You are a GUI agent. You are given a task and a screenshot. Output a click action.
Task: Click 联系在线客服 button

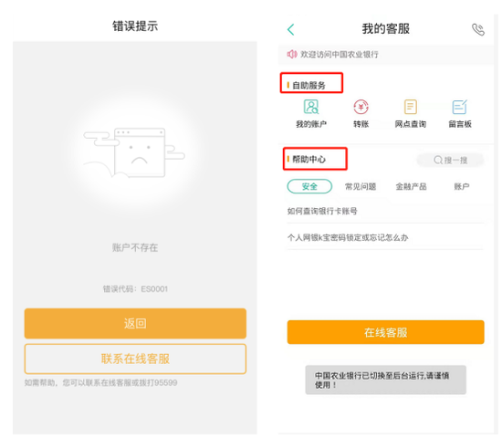(x=135, y=359)
